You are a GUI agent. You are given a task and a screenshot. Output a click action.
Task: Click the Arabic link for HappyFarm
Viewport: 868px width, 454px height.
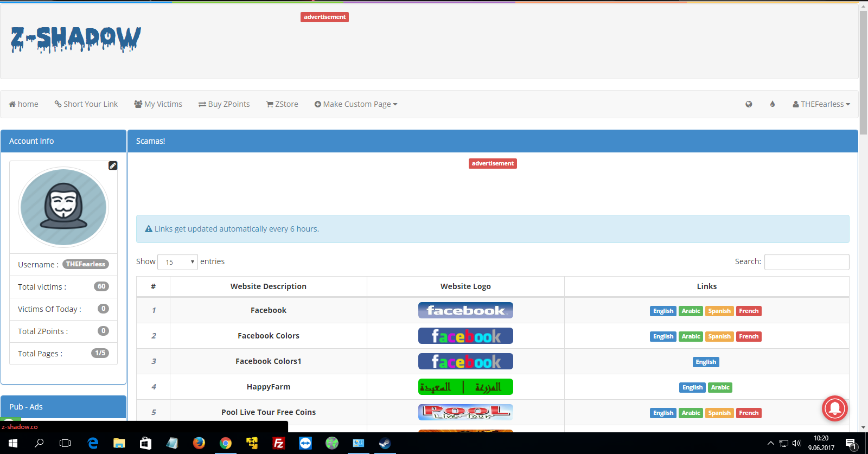coord(720,387)
